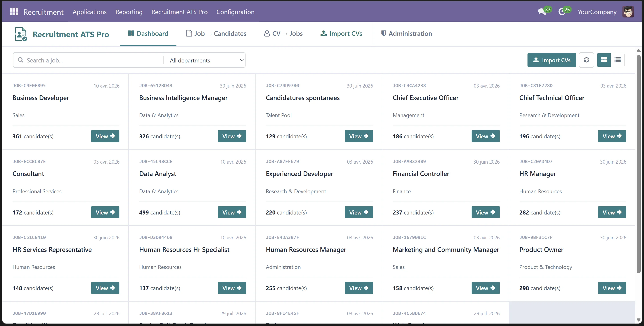This screenshot has height=326, width=644.
Task: Open the Applications menu
Action: [x=89, y=12]
